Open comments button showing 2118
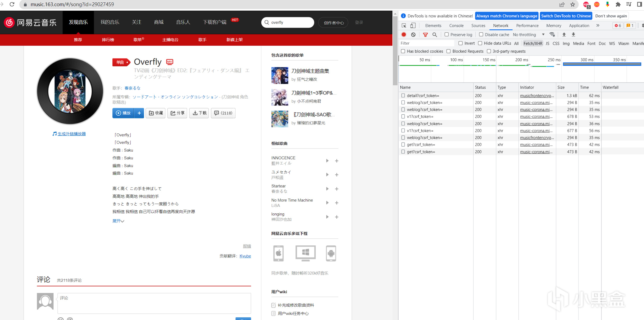 (x=223, y=113)
